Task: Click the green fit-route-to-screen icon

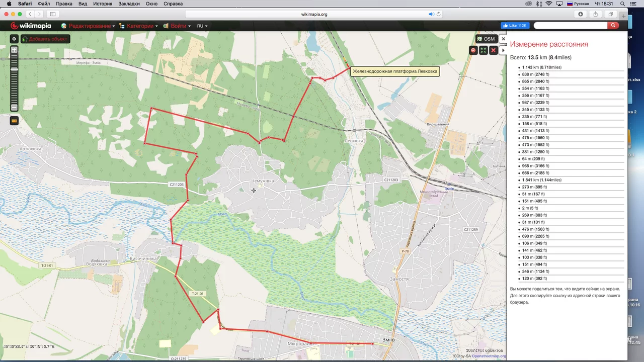Action: click(483, 50)
